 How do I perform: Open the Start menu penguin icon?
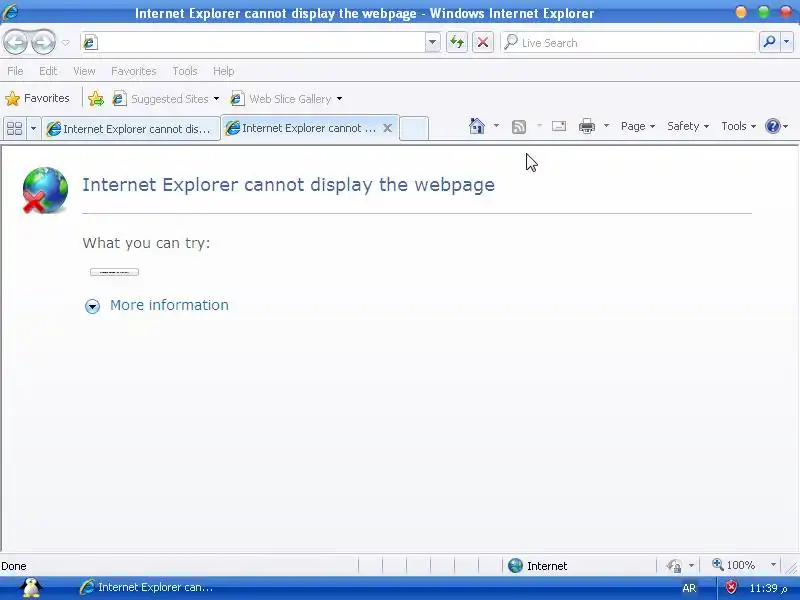32,588
